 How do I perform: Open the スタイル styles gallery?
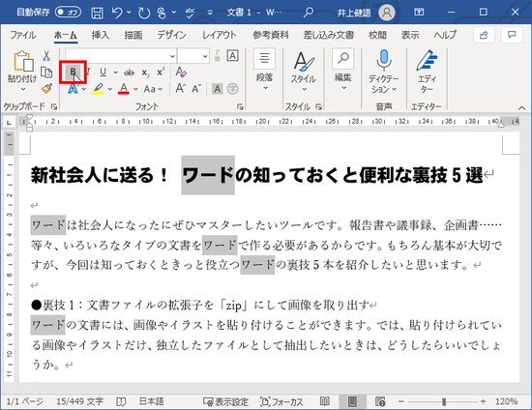(x=304, y=72)
